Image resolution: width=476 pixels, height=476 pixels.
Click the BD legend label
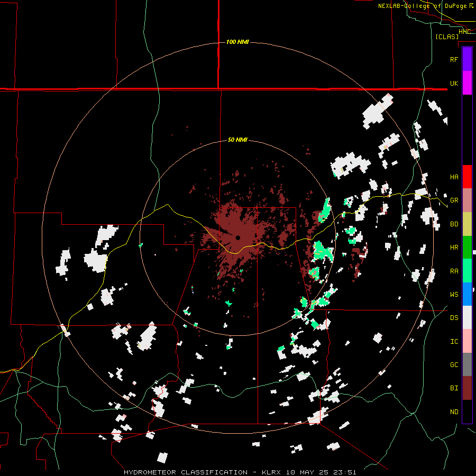click(454, 224)
